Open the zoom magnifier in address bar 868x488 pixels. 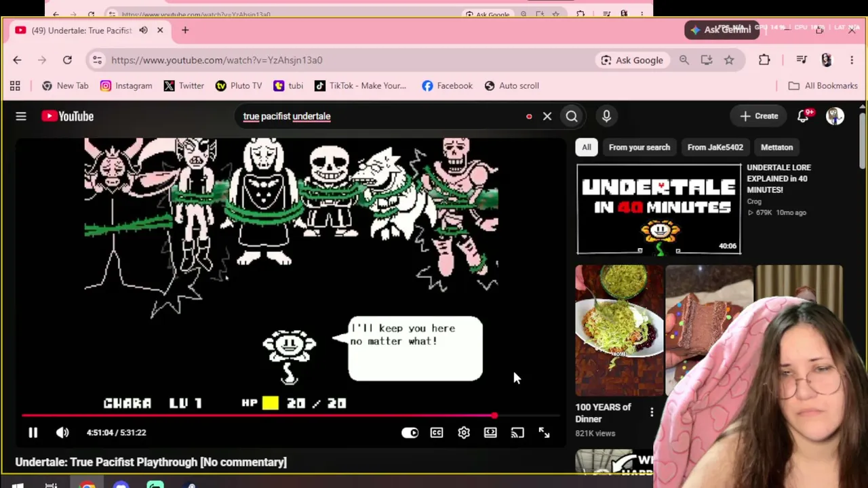pyautogui.click(x=684, y=60)
